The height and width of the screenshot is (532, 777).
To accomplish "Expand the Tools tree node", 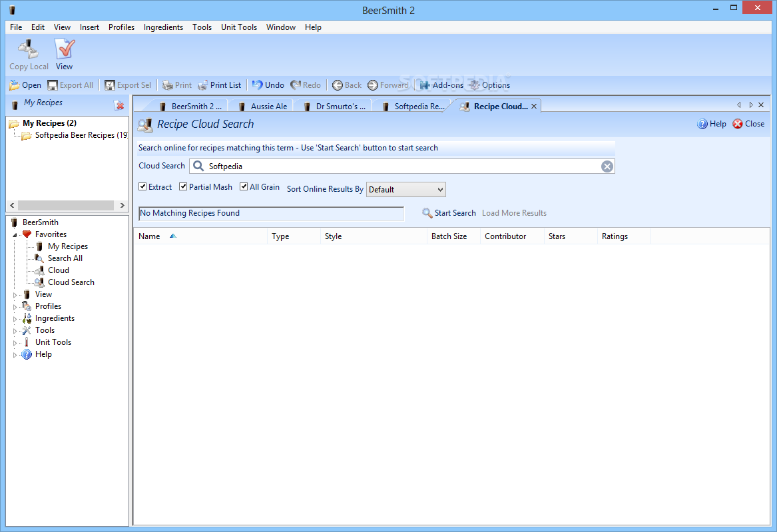I will click(15, 330).
